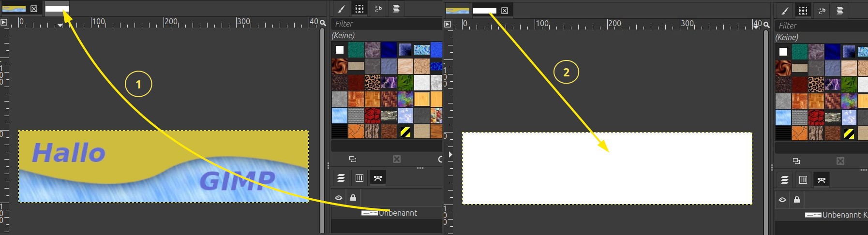868x235 pixels.
Task: Duplicate the selected pattern in the right window
Action: pyautogui.click(x=796, y=161)
